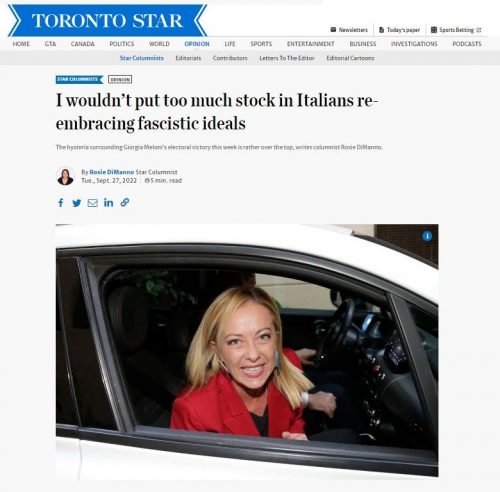Open Sports Betting external link
Viewport: 500px width, 492px height.
coord(456,30)
